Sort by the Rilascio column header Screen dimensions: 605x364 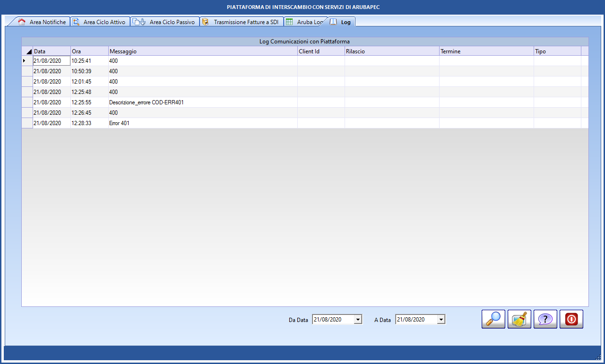(x=392, y=51)
